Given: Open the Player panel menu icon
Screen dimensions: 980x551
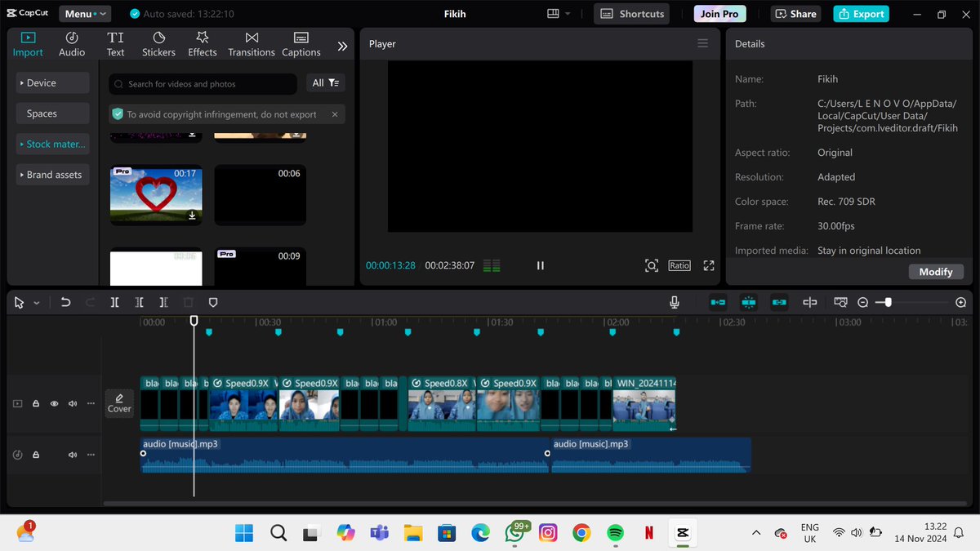Looking at the screenshot, I should click(x=702, y=44).
